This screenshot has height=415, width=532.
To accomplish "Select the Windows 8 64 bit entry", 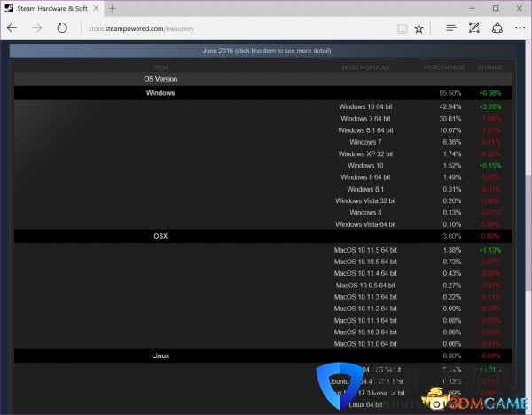I will tap(365, 177).
